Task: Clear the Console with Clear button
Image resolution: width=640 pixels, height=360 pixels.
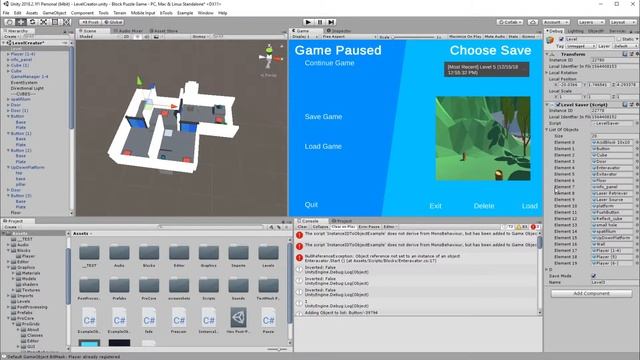Action: point(302,227)
